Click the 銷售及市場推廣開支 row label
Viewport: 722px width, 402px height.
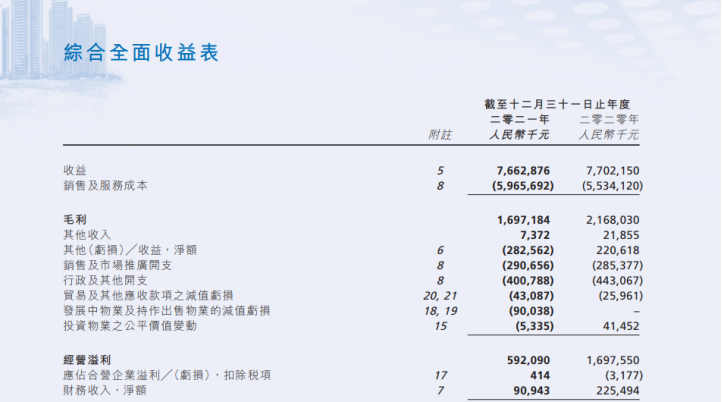tap(118, 264)
